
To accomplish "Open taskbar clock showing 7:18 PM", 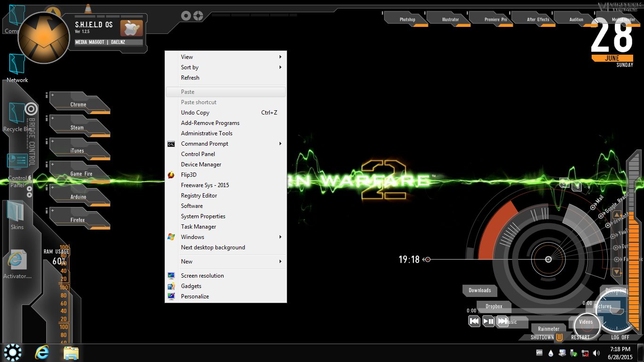I will 620,353.
